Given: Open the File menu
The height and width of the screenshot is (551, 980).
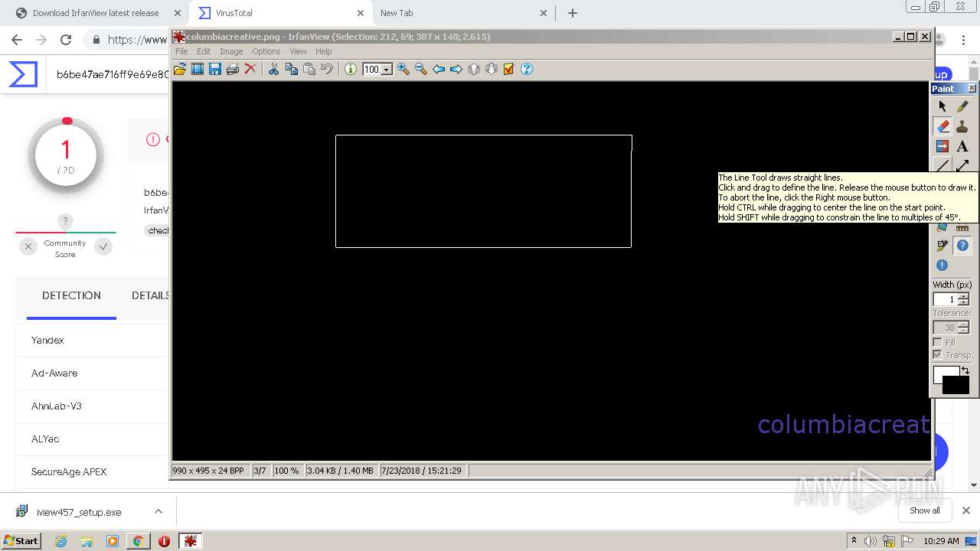Looking at the screenshot, I should tap(181, 51).
